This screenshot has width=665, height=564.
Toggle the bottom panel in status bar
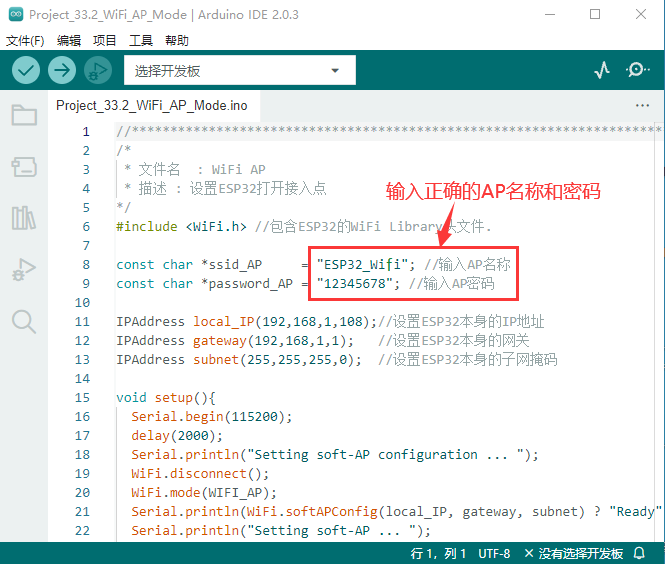(x=656, y=553)
